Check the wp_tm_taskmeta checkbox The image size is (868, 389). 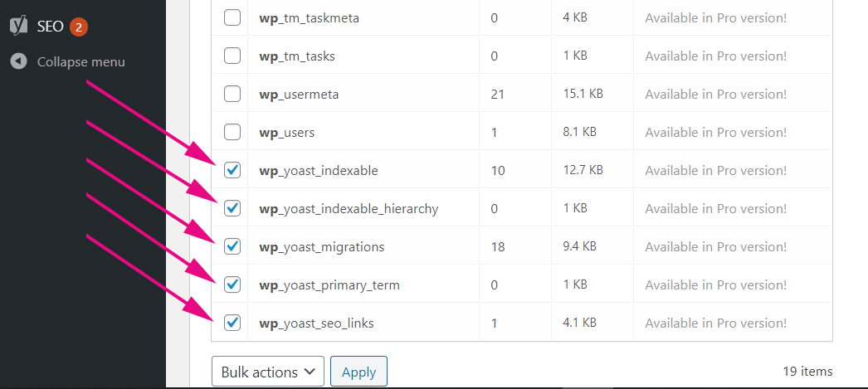pyautogui.click(x=232, y=17)
